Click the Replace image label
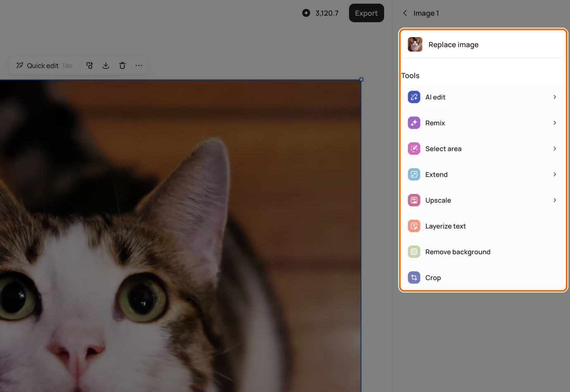The height and width of the screenshot is (392, 570). pyautogui.click(x=454, y=45)
